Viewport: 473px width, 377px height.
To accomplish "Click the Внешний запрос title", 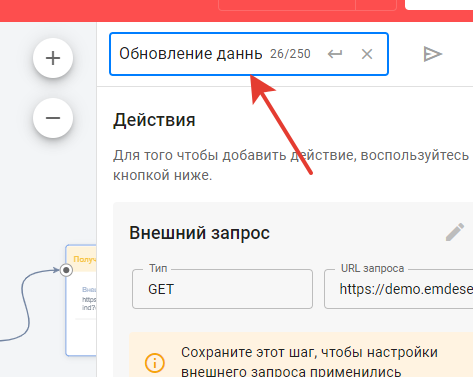I will click(199, 233).
